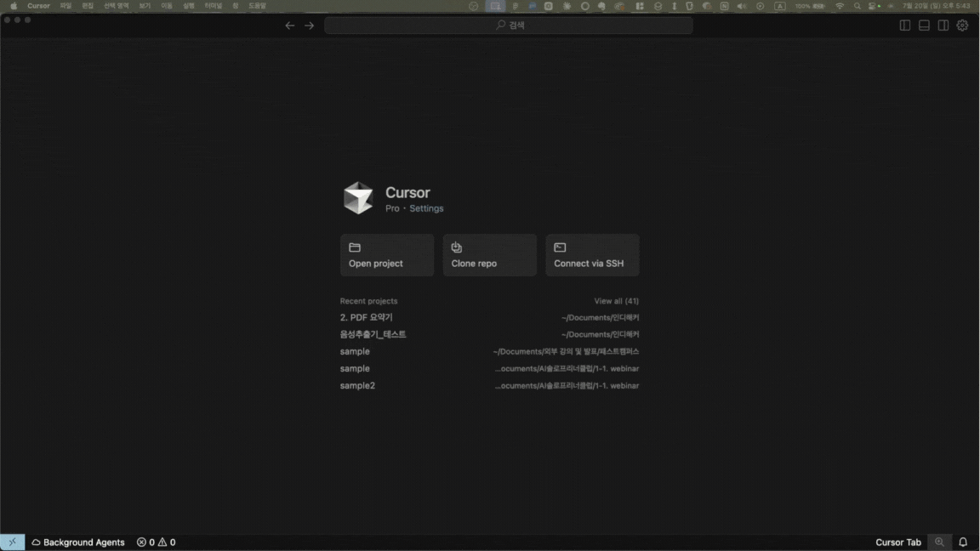This screenshot has height=551, width=980.
Task: Open the 보기 menu
Action: coord(145,6)
